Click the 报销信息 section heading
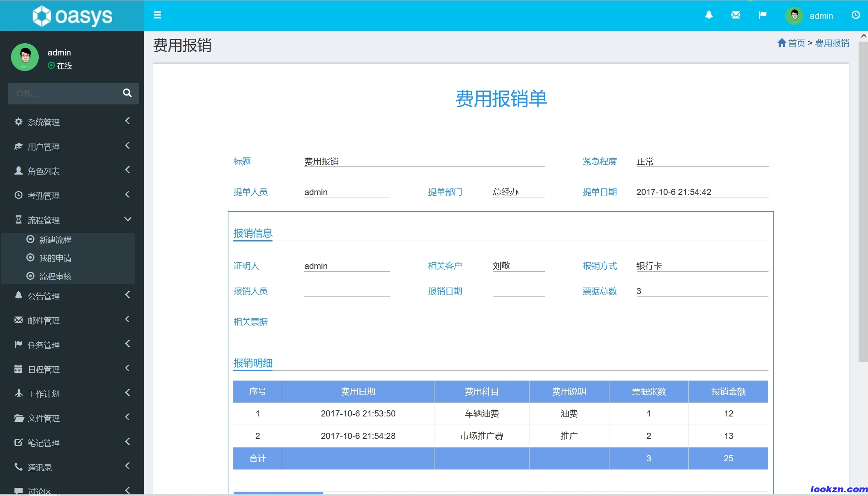Viewport: 868px width, 496px height. (x=253, y=233)
